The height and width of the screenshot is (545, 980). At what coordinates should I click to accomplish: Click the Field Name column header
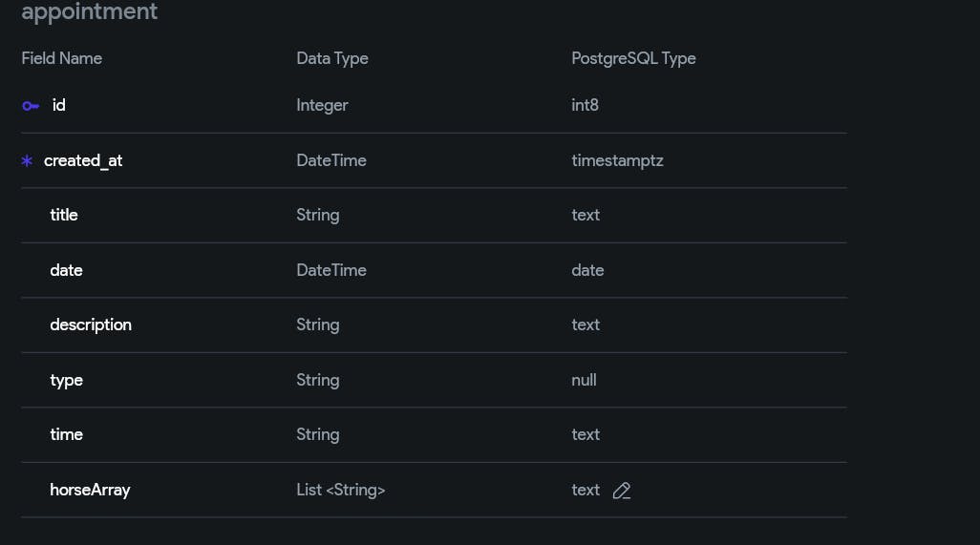tap(61, 58)
